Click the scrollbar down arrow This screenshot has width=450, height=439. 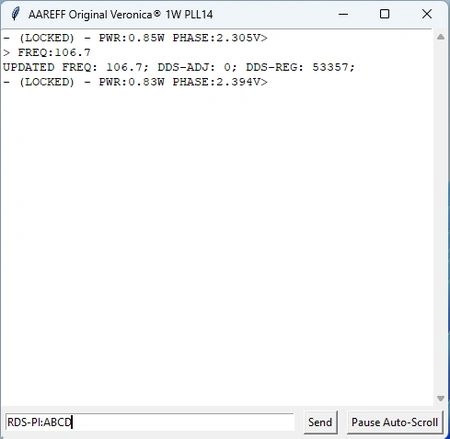click(441, 399)
